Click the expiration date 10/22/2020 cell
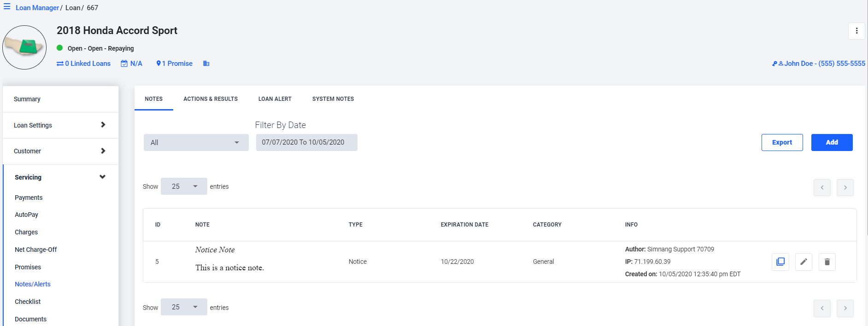The height and width of the screenshot is (326, 868). click(x=457, y=262)
